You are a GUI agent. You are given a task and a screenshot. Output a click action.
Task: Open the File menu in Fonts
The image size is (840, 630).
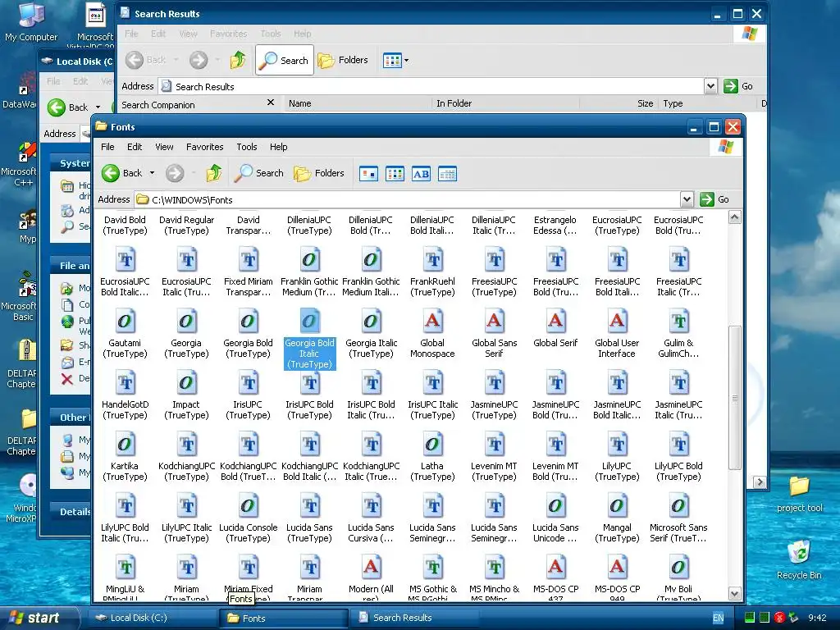coord(107,147)
